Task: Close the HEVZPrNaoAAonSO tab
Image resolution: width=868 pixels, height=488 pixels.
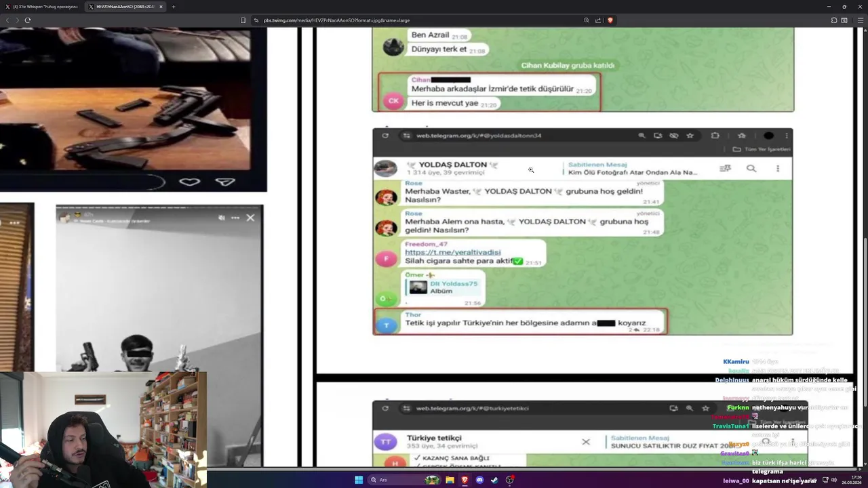Action: click(x=161, y=7)
